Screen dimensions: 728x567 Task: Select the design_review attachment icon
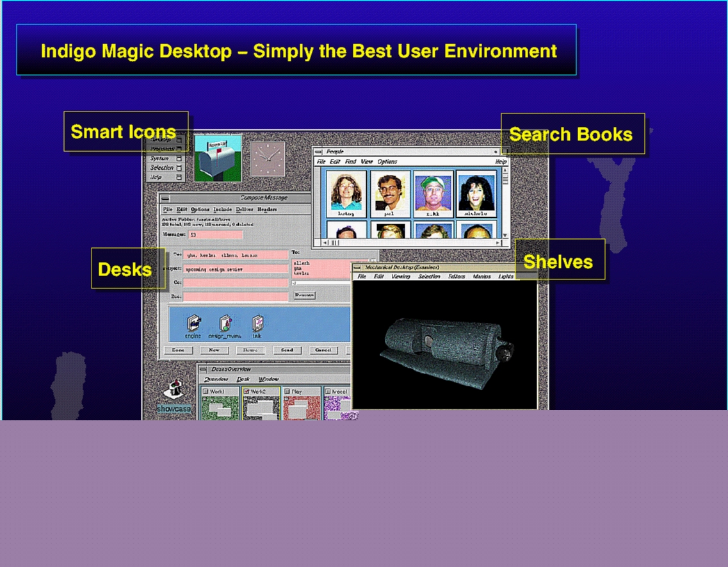(225, 327)
